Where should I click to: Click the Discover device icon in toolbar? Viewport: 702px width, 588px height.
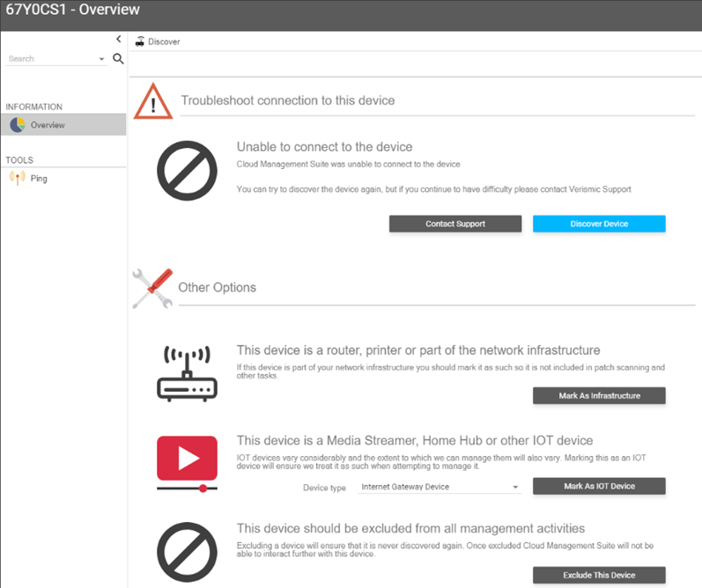pos(140,41)
